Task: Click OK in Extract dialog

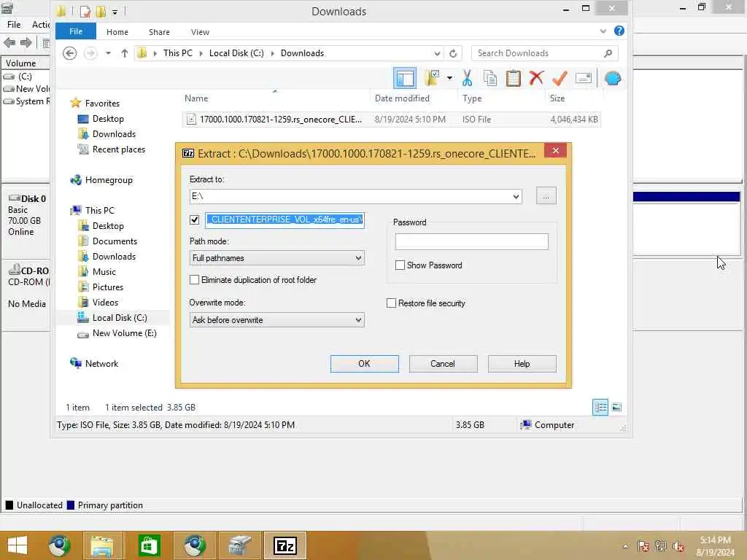Action: 365,364
